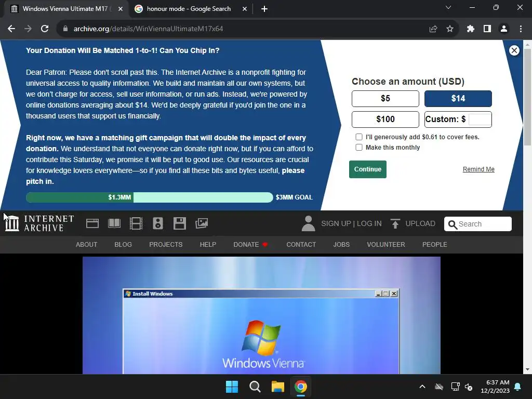
Task: Open the Internet Archive home logo
Action: [39, 223]
